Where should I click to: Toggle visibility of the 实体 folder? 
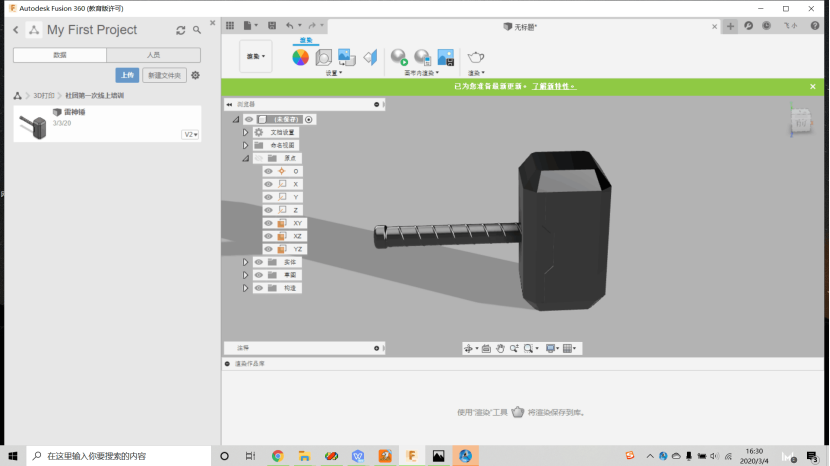[259, 262]
